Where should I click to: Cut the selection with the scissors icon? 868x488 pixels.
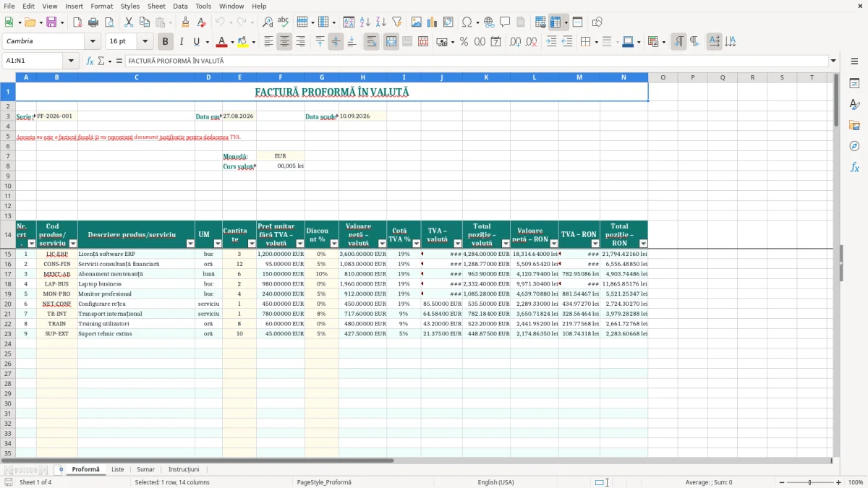pos(129,22)
